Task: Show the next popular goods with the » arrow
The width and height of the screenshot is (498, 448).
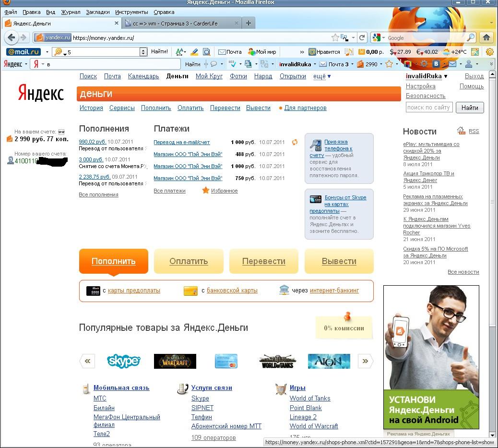Action: pos(365,361)
